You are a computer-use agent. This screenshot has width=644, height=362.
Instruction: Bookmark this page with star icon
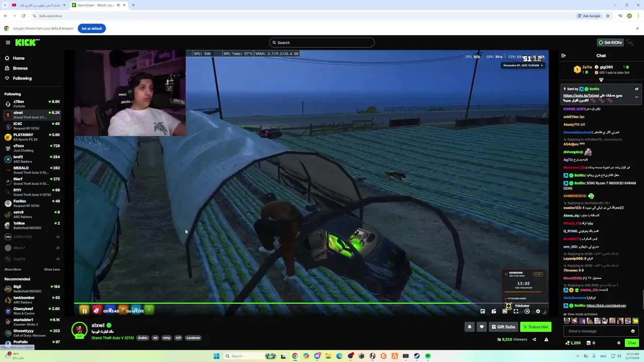(608, 16)
